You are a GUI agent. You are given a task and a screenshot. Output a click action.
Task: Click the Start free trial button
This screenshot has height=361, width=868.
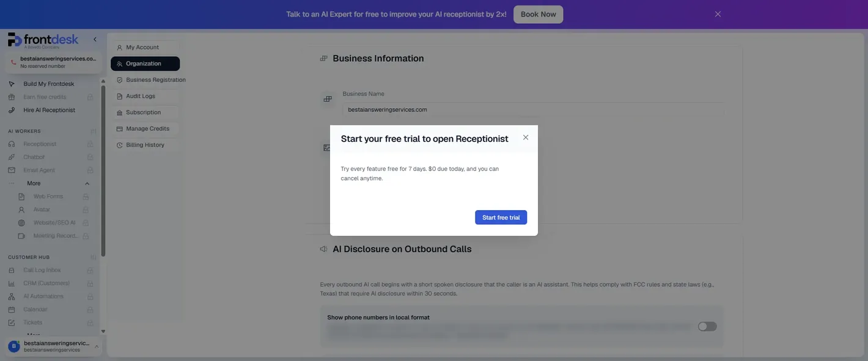coord(501,217)
